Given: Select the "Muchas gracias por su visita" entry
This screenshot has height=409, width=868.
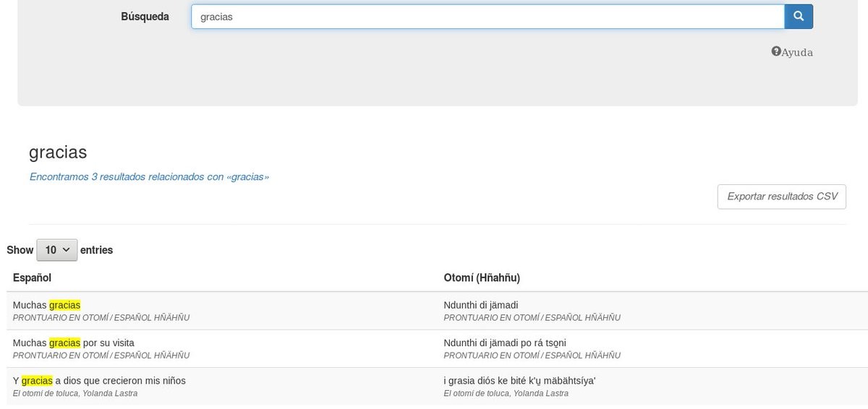Looking at the screenshot, I should pos(73,343).
